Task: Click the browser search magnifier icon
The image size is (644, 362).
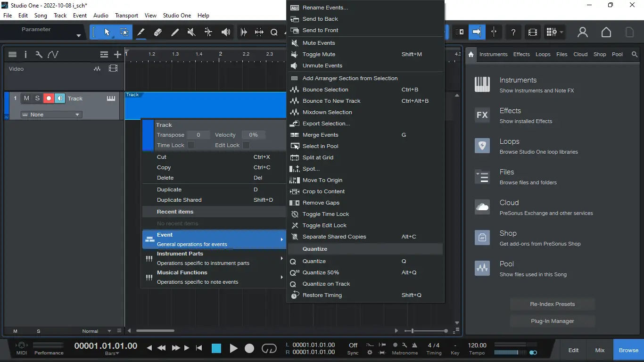Action: [635, 55]
